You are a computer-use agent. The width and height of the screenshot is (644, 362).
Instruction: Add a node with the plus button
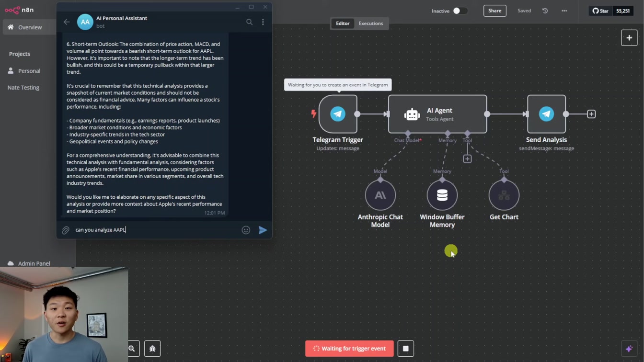coord(629,38)
